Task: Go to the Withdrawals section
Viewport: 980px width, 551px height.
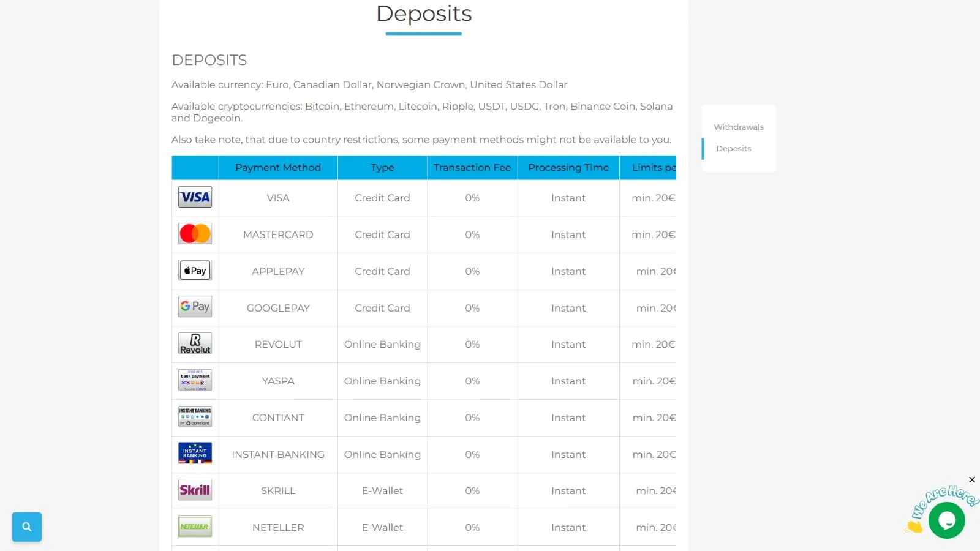Action: (x=738, y=127)
